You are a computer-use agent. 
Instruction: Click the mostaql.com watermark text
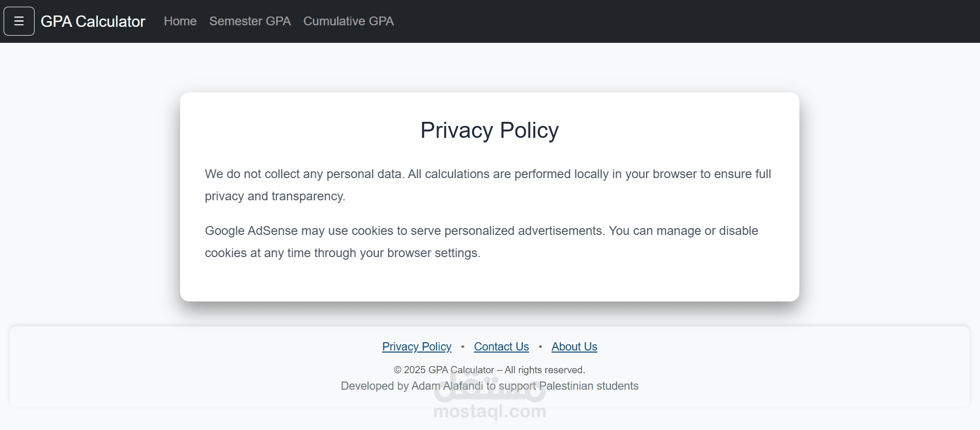coord(489,411)
